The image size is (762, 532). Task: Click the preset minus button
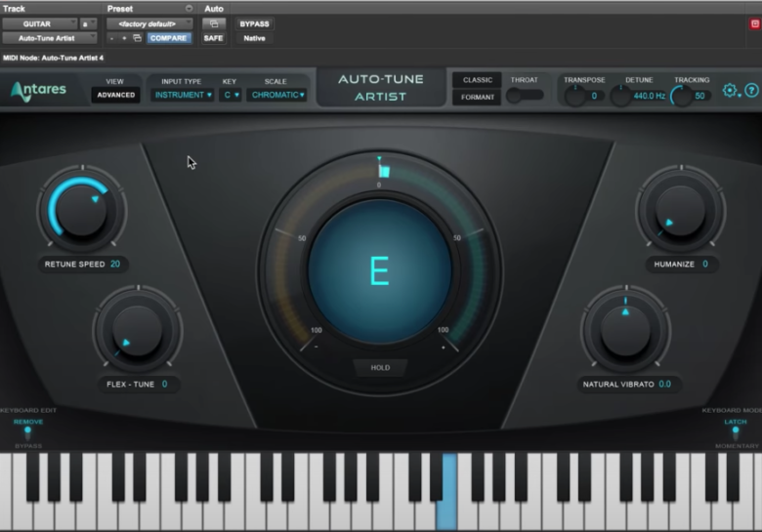[111, 38]
